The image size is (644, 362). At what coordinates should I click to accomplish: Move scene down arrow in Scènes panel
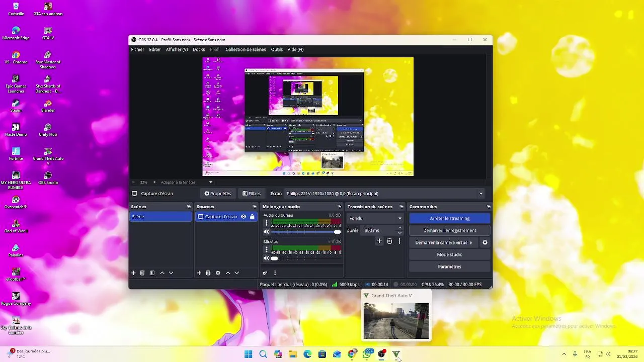(x=171, y=273)
